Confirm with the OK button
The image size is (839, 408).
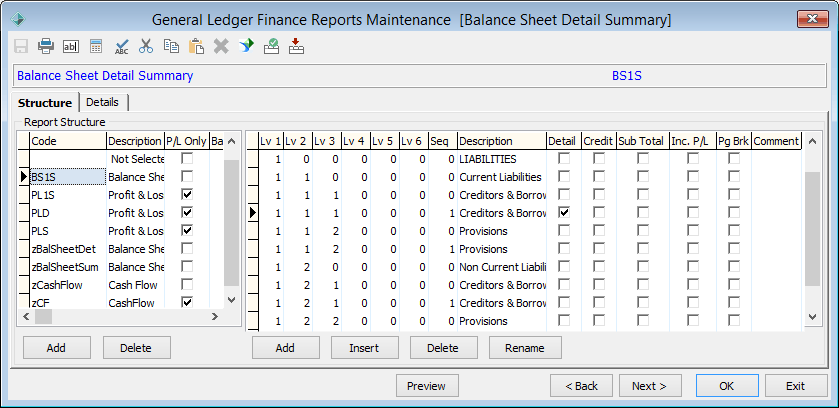pos(727,386)
